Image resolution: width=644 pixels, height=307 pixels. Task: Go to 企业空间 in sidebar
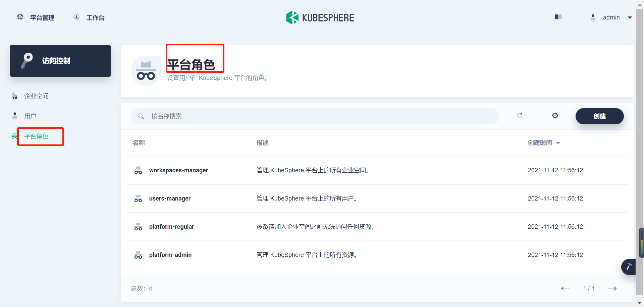pos(36,96)
